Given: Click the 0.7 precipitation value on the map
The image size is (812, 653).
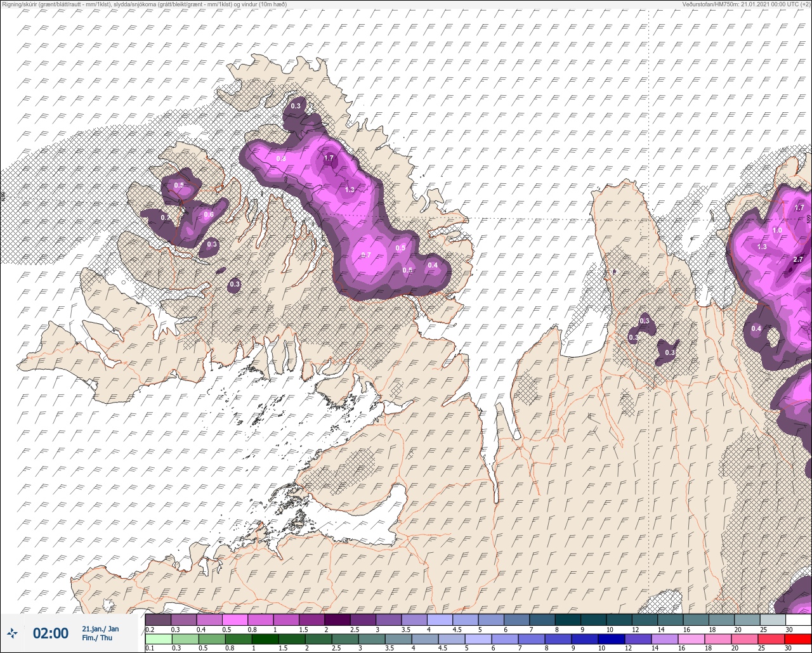Looking at the screenshot, I should click(366, 255).
